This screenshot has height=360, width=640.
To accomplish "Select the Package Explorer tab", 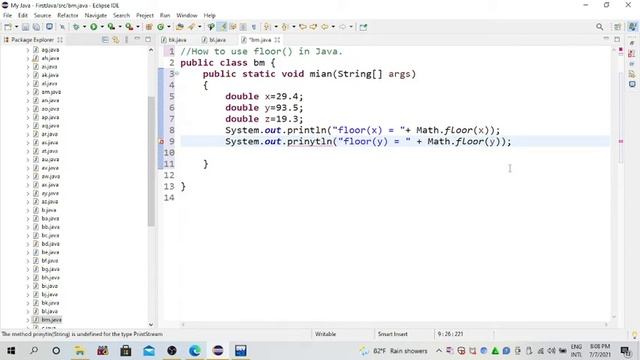I will coord(33,40).
